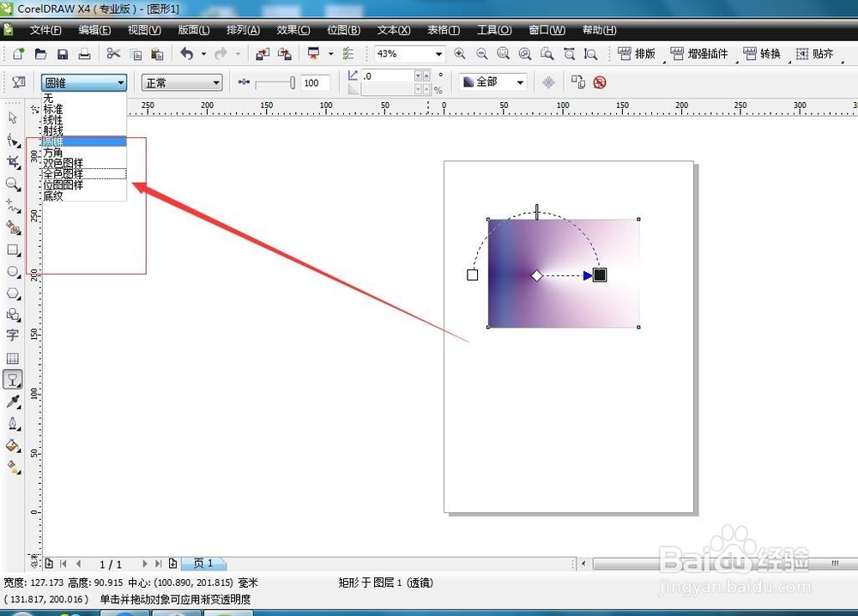Choose 线性 in transparency type list
The width and height of the screenshot is (858, 616).
pyautogui.click(x=84, y=120)
